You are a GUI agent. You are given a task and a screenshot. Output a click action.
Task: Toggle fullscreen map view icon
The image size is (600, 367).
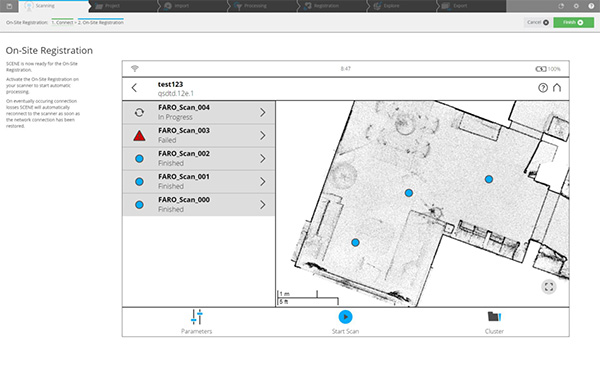[x=549, y=287]
